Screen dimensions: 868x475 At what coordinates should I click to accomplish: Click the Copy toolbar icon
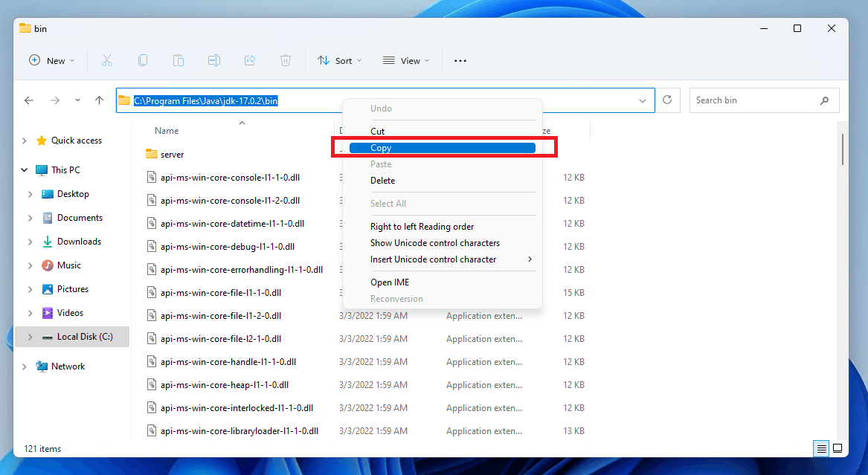point(143,60)
